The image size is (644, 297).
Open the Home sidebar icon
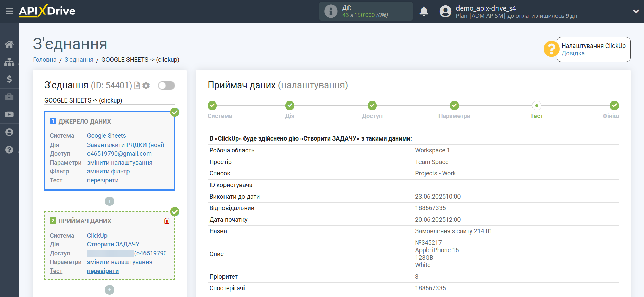(x=9, y=44)
